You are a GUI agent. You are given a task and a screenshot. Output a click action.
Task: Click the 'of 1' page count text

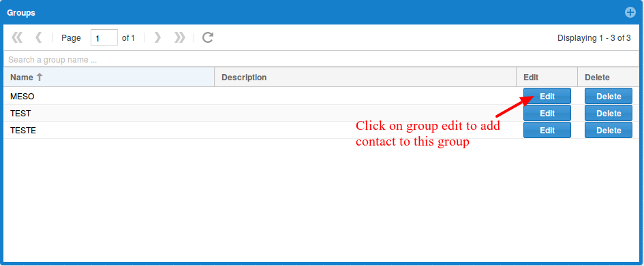(129, 38)
